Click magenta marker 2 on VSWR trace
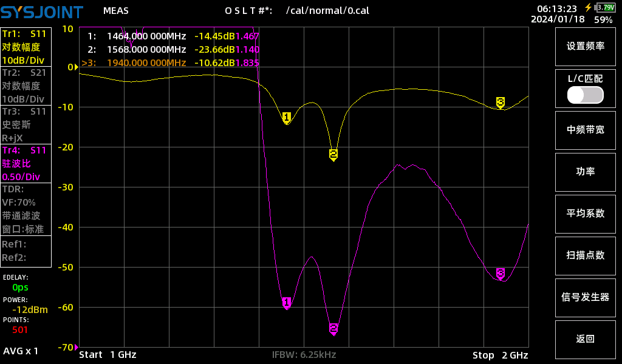 pyautogui.click(x=333, y=329)
